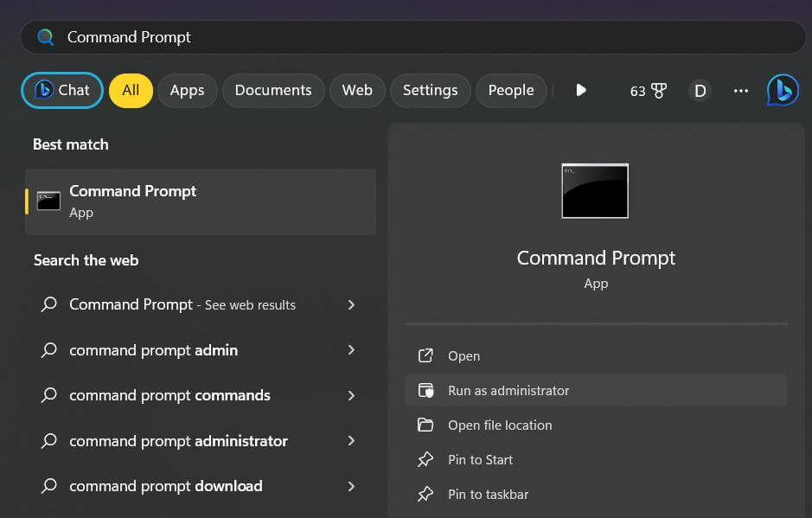Screen dimensions: 812x518
Task: Click the Open file location folder icon
Action: click(x=425, y=425)
